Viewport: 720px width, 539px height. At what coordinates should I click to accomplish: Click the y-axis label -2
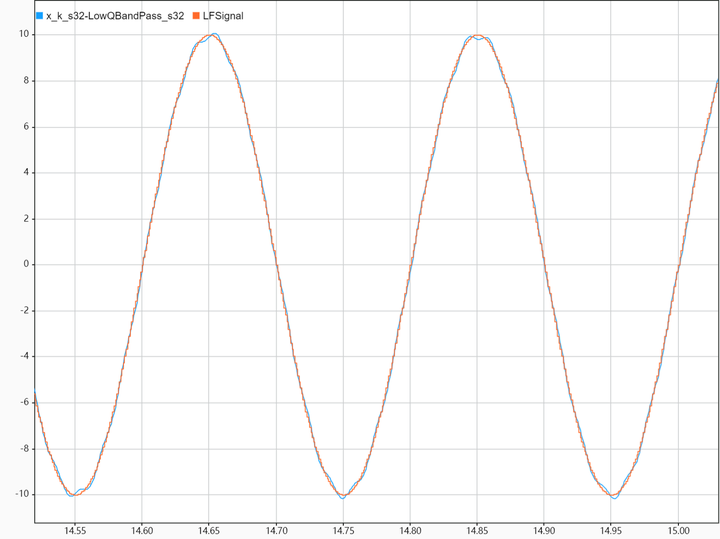(24, 310)
